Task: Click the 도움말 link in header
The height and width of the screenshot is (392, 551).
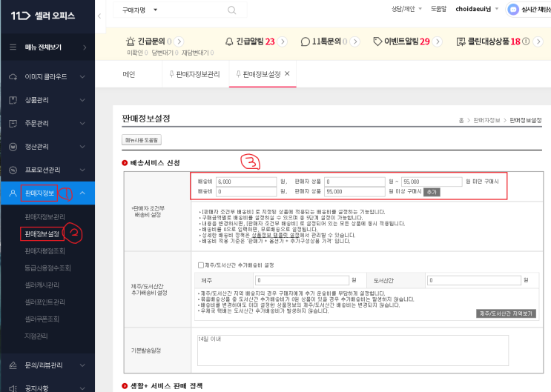Action: (438, 9)
